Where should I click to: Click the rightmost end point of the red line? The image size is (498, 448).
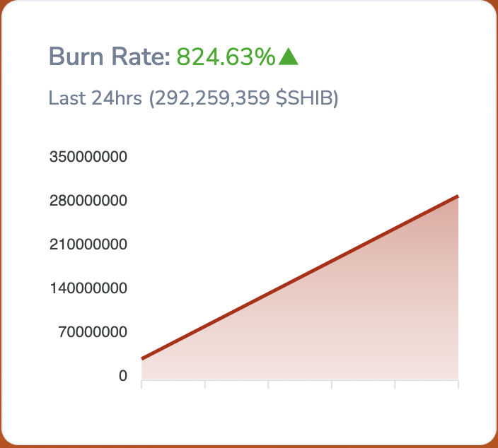[x=458, y=196]
